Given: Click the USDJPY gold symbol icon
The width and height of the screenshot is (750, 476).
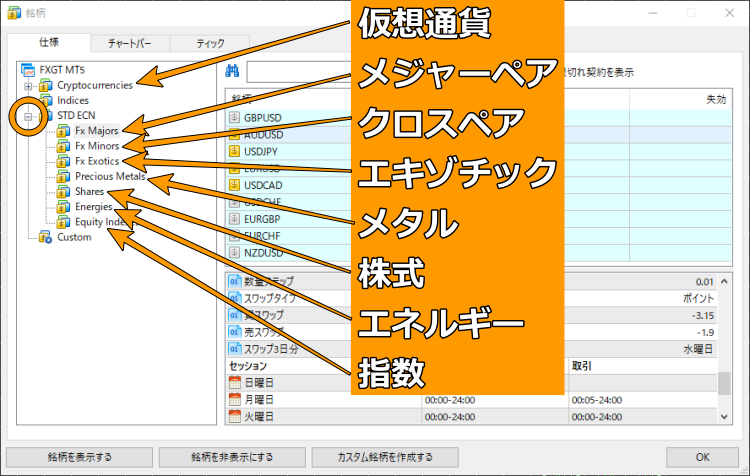Looking at the screenshot, I should [235, 152].
